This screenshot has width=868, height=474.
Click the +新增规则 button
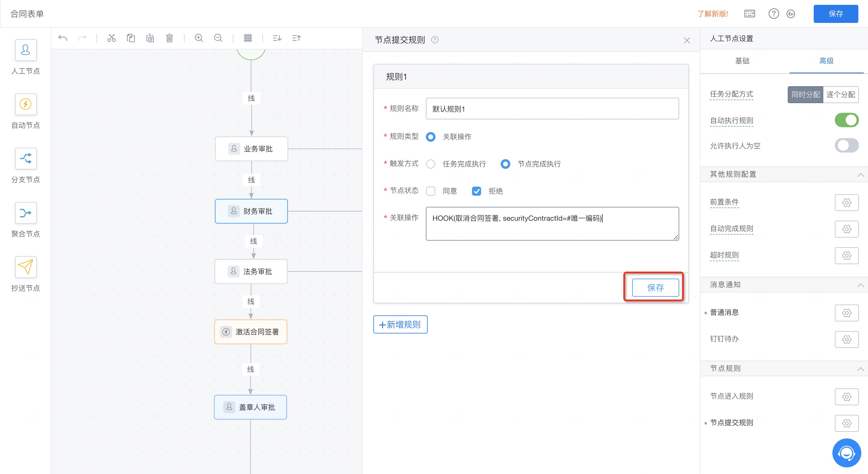(400, 324)
